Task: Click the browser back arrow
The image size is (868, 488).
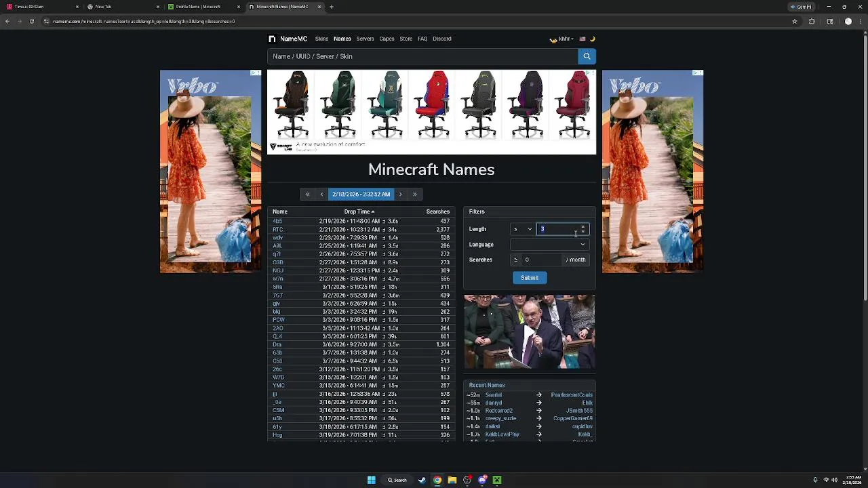Action: point(7,21)
